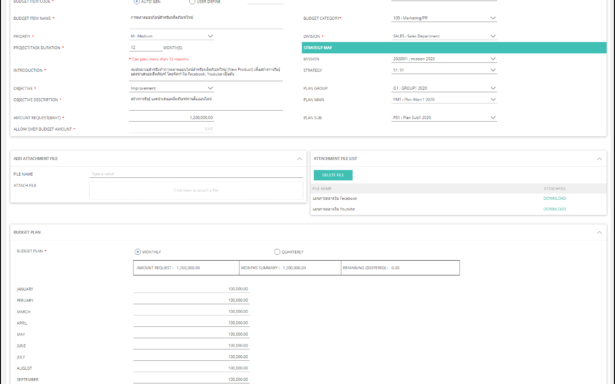Collapse the Add Attachment File panel

(x=299, y=159)
